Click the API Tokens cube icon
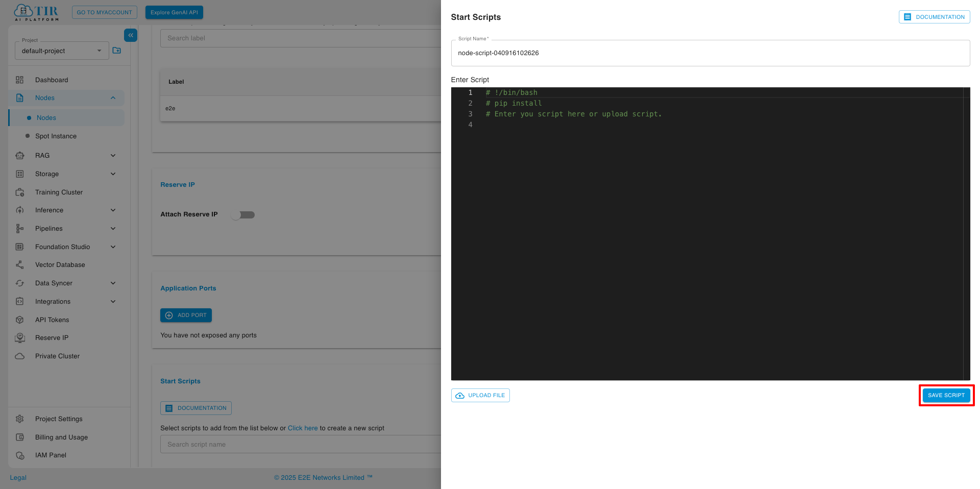980x489 pixels. (x=20, y=320)
